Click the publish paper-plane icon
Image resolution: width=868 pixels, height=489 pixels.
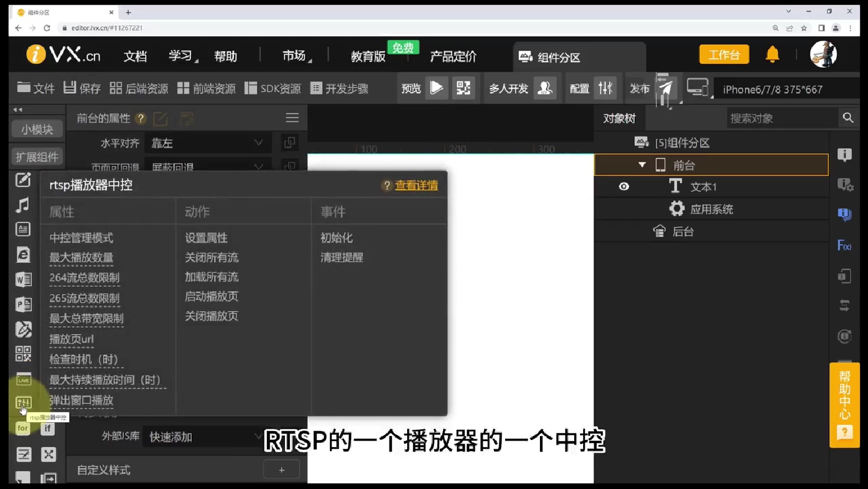666,88
